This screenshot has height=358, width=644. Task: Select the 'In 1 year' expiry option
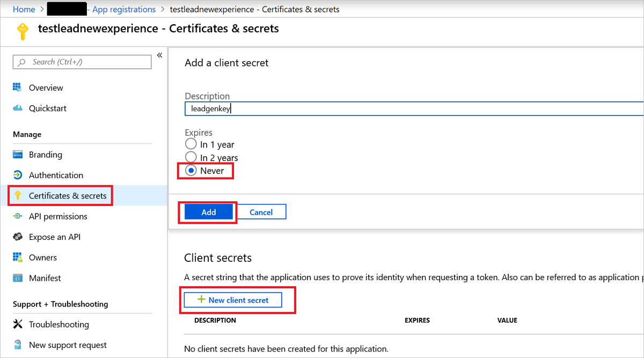coord(191,144)
